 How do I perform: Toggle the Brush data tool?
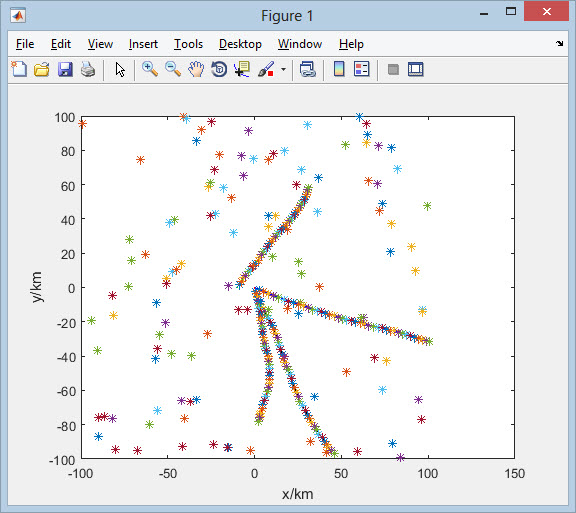[x=266, y=69]
